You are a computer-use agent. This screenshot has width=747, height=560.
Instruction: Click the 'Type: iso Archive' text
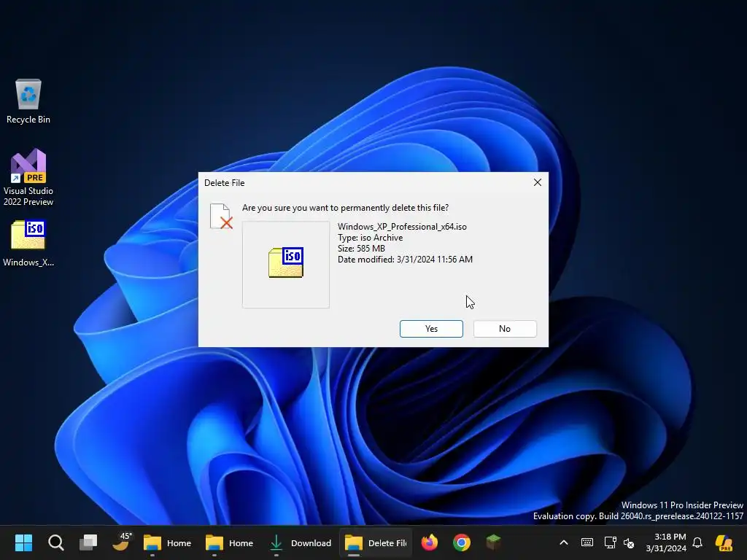[x=370, y=238]
